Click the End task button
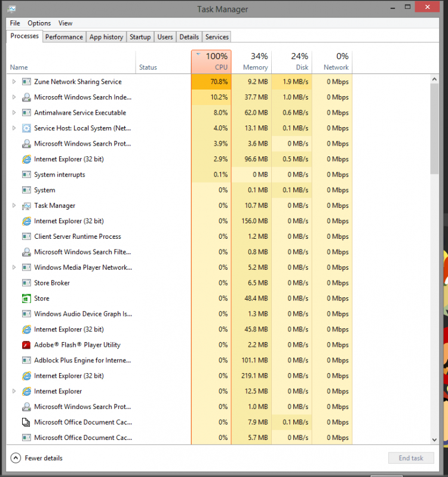 [x=411, y=458]
